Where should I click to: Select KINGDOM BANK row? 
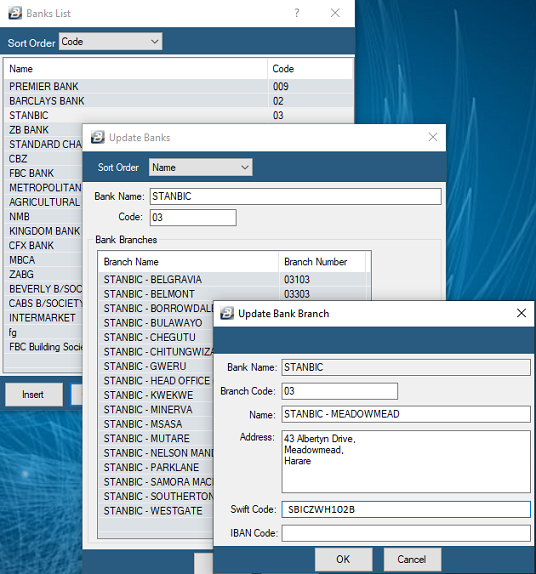44,231
